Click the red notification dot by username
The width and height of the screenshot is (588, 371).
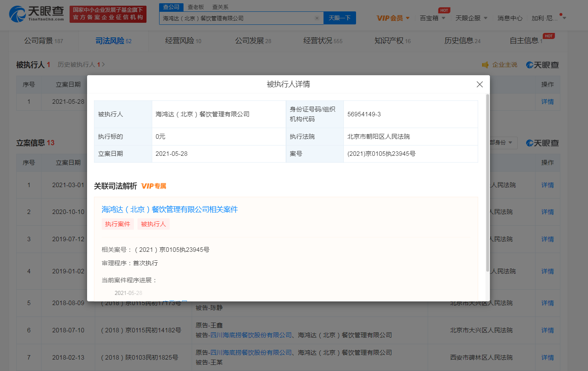[561, 15]
